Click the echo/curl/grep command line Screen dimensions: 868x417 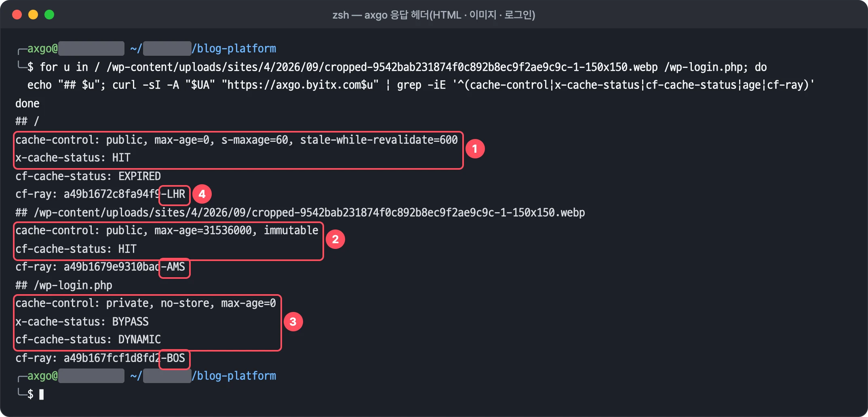point(421,85)
